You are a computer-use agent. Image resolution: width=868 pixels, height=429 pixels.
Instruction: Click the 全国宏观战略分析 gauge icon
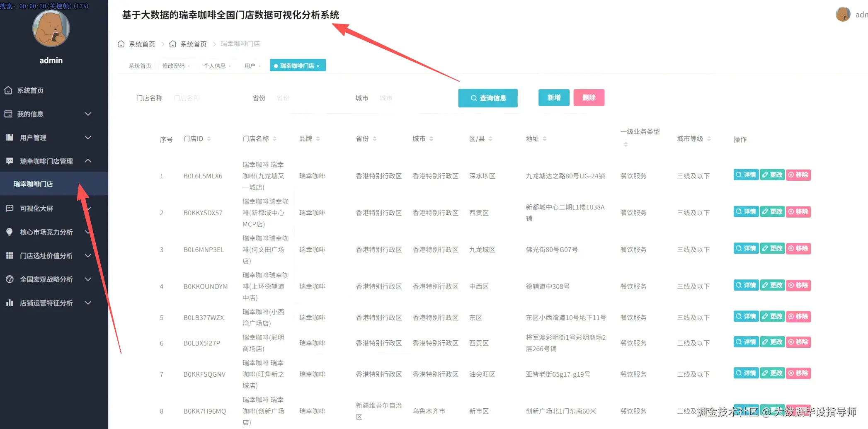[10, 279]
